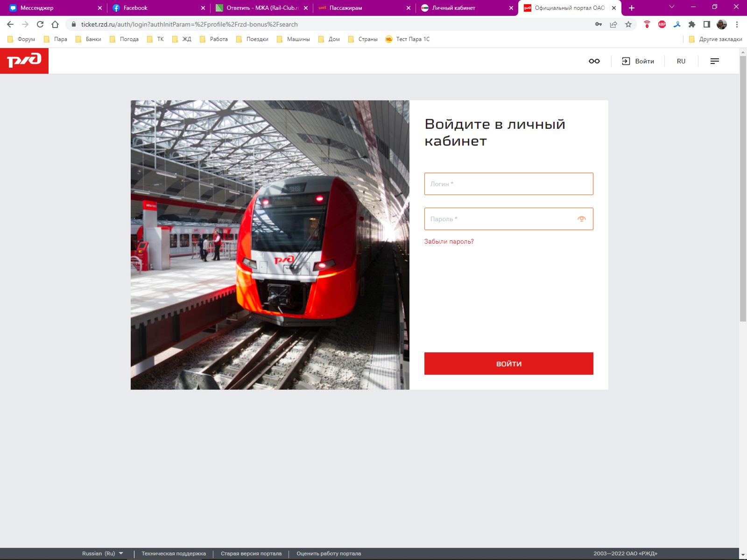Toggle the browser side panel
This screenshot has width=747, height=560.
(707, 24)
